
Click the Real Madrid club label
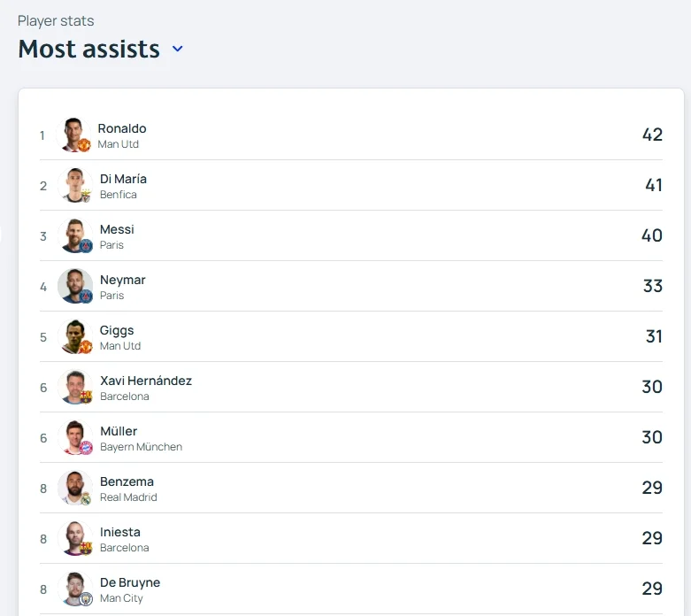(128, 497)
